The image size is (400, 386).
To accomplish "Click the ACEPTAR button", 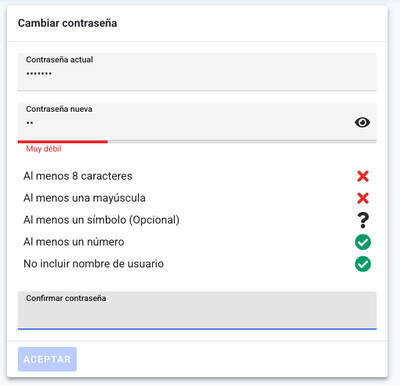I will [x=47, y=359].
